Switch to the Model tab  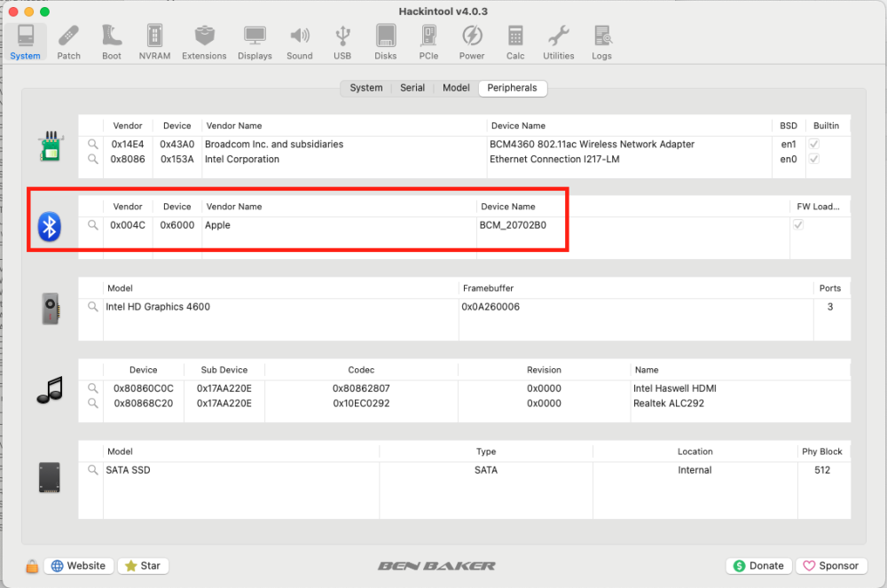coord(456,88)
